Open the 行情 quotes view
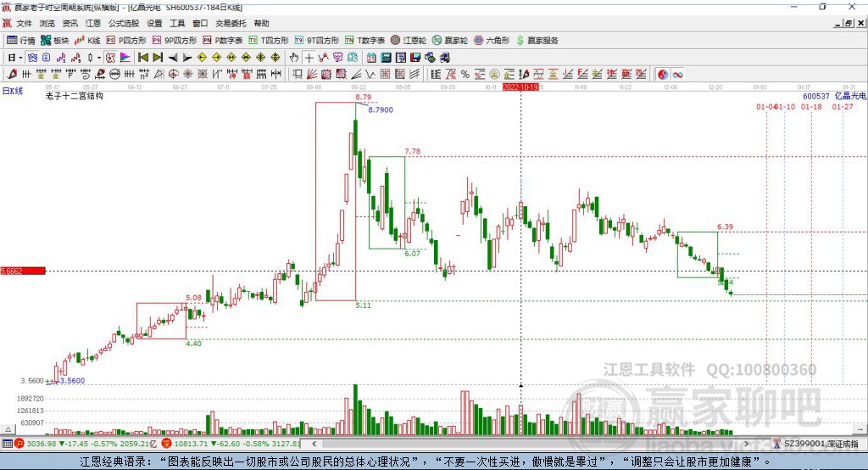The width and height of the screenshot is (868, 470). pyautogui.click(x=21, y=40)
